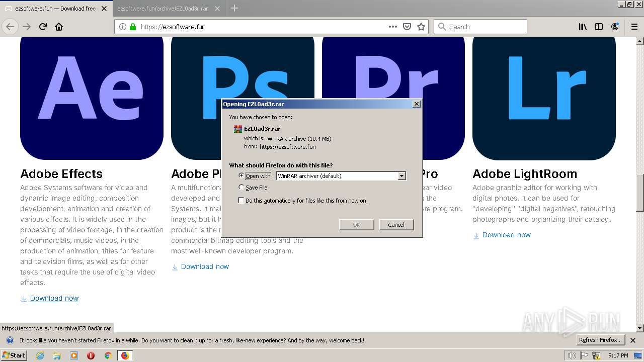Open a new tab with plus button
Screen dimensions: 644x362
pos(234,8)
